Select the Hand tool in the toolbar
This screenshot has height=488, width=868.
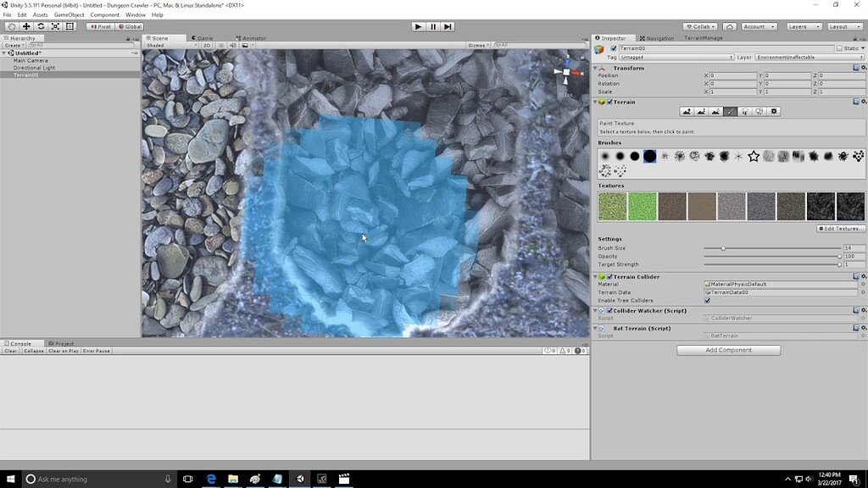pos(10,26)
